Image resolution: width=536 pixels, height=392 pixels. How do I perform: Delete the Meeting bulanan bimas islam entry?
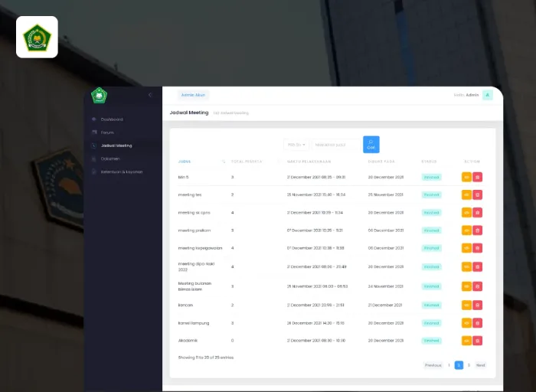click(x=477, y=286)
